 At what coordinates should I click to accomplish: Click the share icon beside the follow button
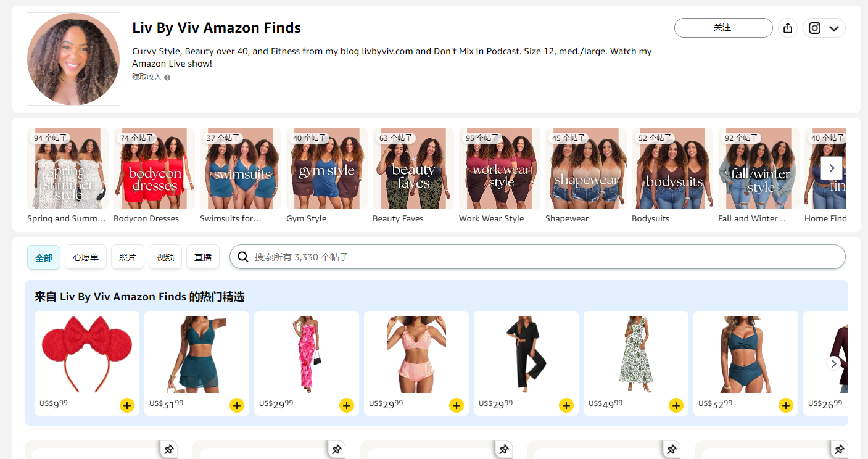[x=788, y=28]
